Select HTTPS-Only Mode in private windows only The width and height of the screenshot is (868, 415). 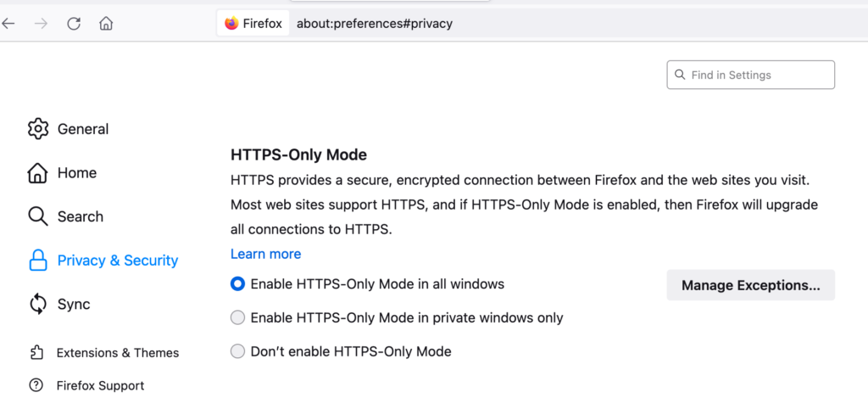(237, 317)
